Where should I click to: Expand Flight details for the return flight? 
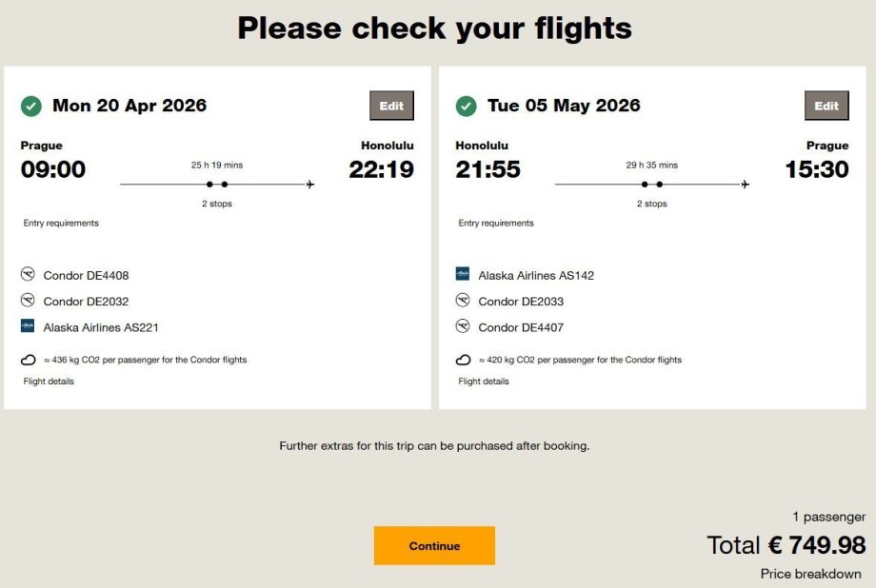[484, 382]
